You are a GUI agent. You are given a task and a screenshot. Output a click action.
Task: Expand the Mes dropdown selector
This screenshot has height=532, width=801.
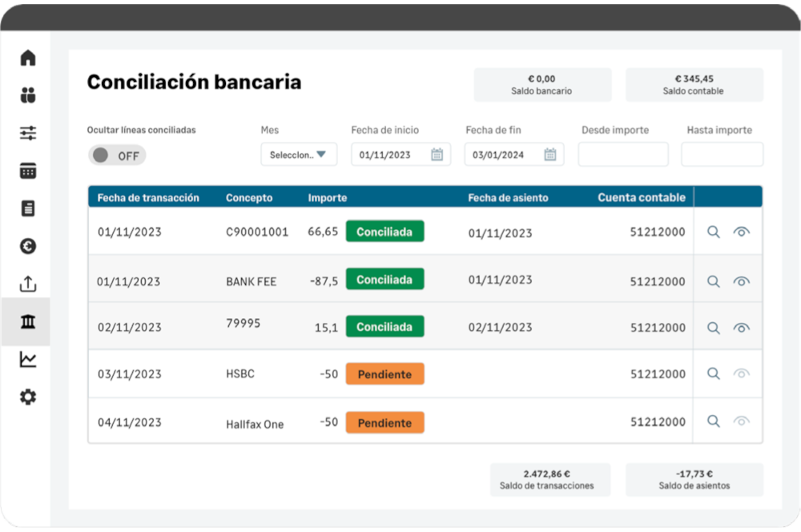point(299,155)
